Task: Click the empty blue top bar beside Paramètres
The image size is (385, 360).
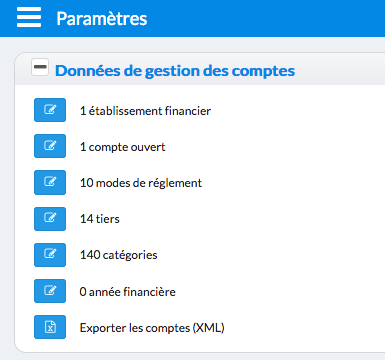Action: point(267,18)
